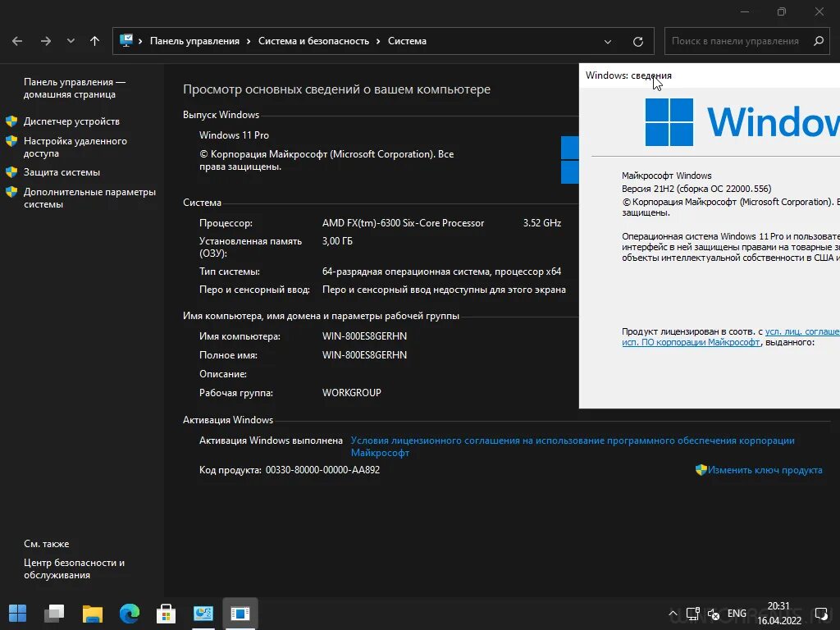Expand chevron after 'Панель управления' breadcrumb
840x630 pixels.
tap(249, 41)
